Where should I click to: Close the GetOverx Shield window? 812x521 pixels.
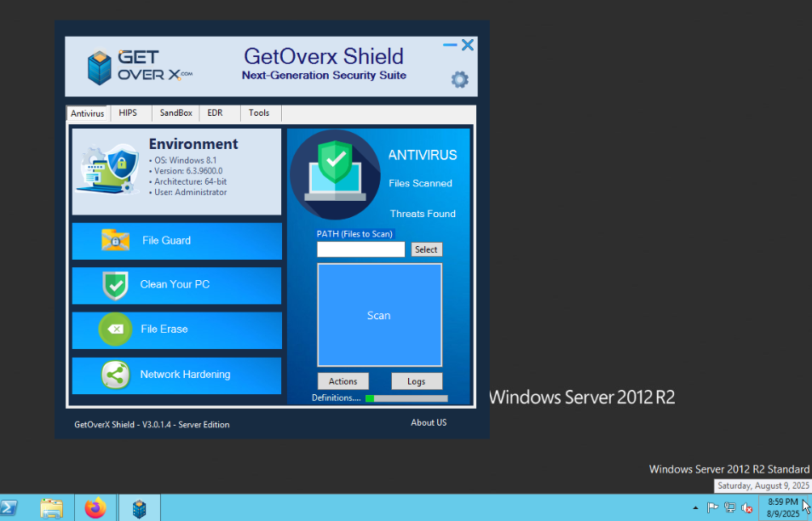click(x=468, y=45)
